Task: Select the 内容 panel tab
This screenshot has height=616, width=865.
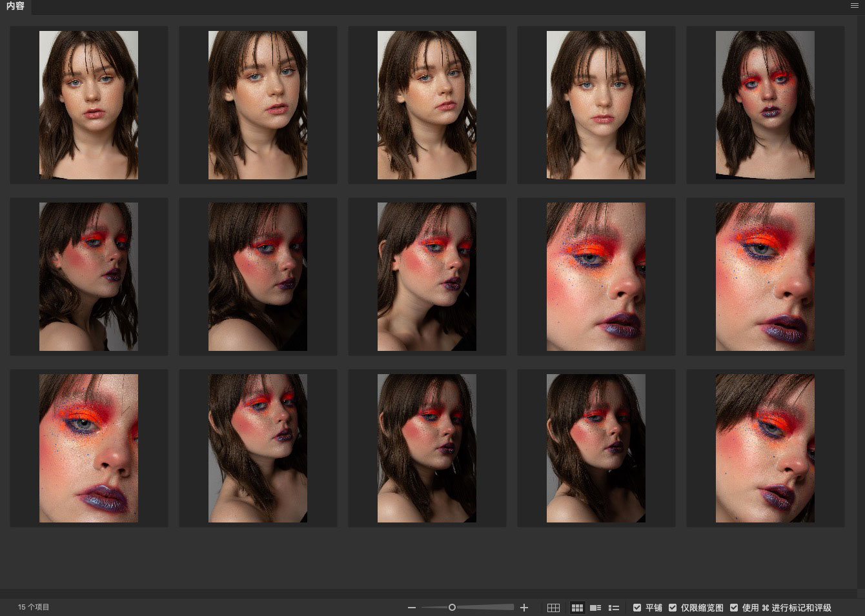Action: pos(15,6)
